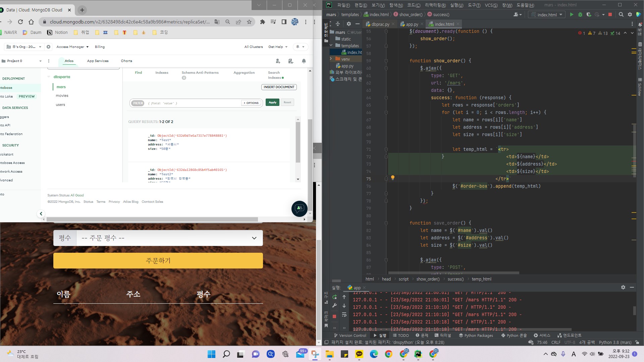The height and width of the screenshot is (362, 644).
Task: Open Atlas organization settings gear
Action: [x=48, y=47]
